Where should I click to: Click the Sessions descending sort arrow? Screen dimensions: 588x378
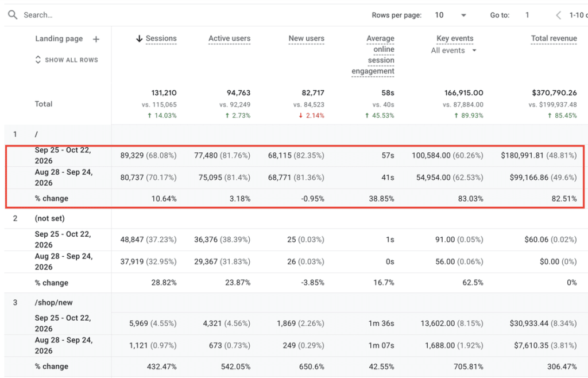(139, 38)
